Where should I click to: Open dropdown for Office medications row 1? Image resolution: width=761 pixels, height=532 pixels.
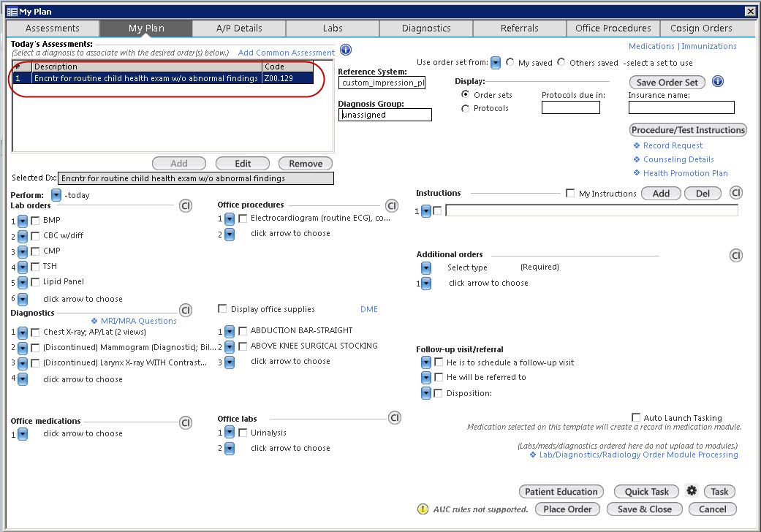(23, 434)
